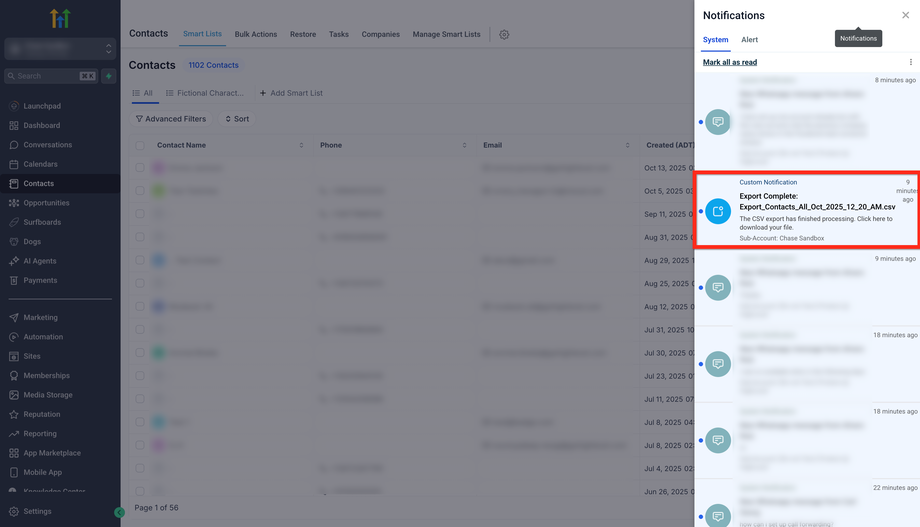This screenshot has height=527, width=920.
Task: Open the Companies tab
Action: click(380, 35)
